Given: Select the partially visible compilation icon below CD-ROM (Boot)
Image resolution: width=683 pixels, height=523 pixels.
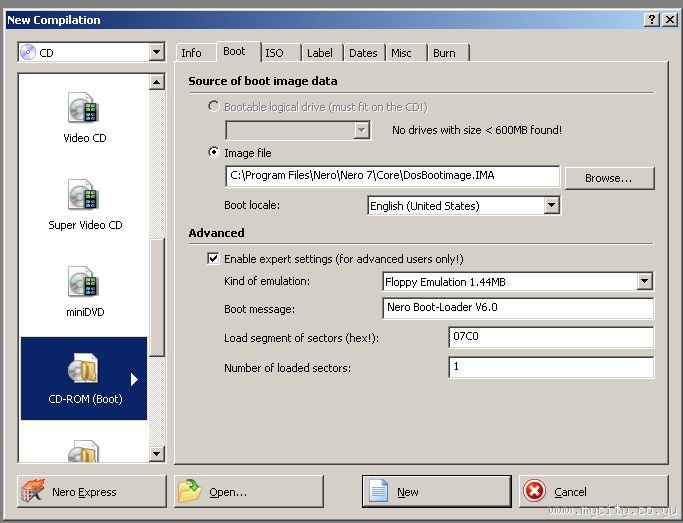Looking at the screenshot, I should pyautogui.click(x=84, y=451).
